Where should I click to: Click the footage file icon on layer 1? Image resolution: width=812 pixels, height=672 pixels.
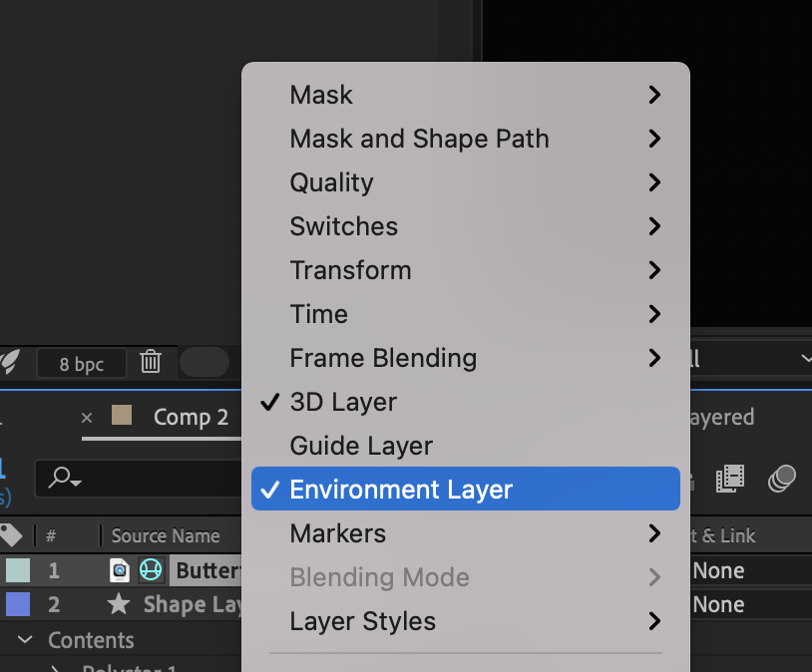tap(119, 570)
